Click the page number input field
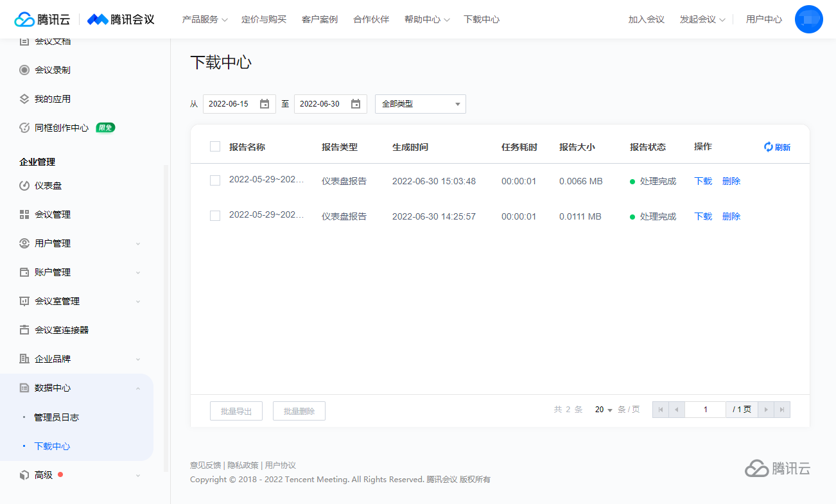Screen dimensions: 836x504 click(x=705, y=410)
